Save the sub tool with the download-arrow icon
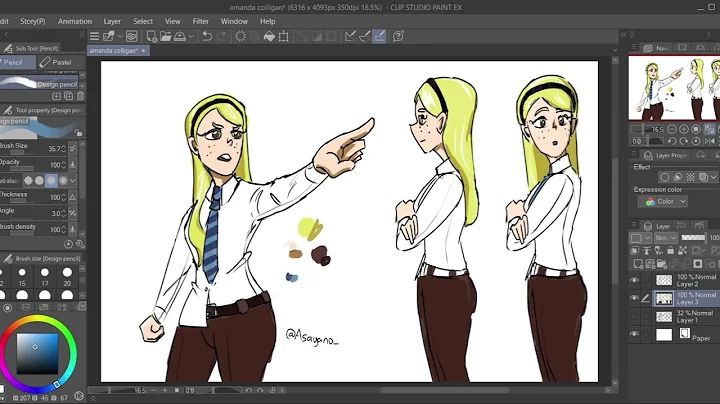 [56, 96]
